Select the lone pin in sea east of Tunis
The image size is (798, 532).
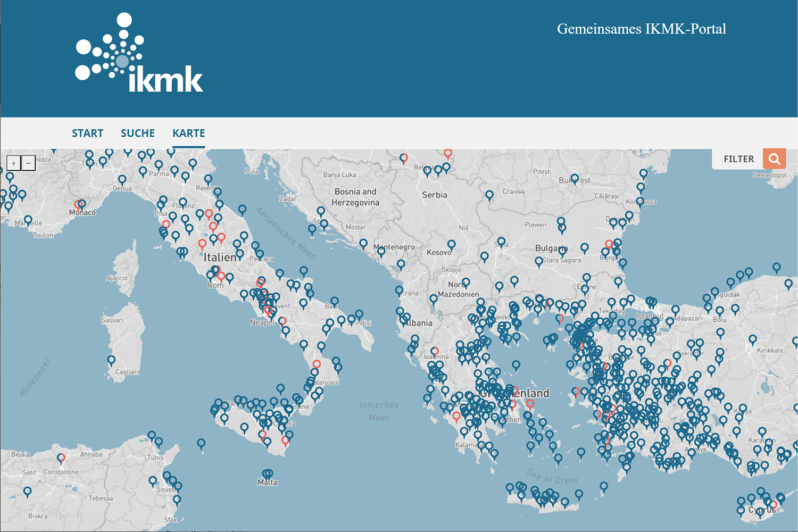tap(201, 443)
